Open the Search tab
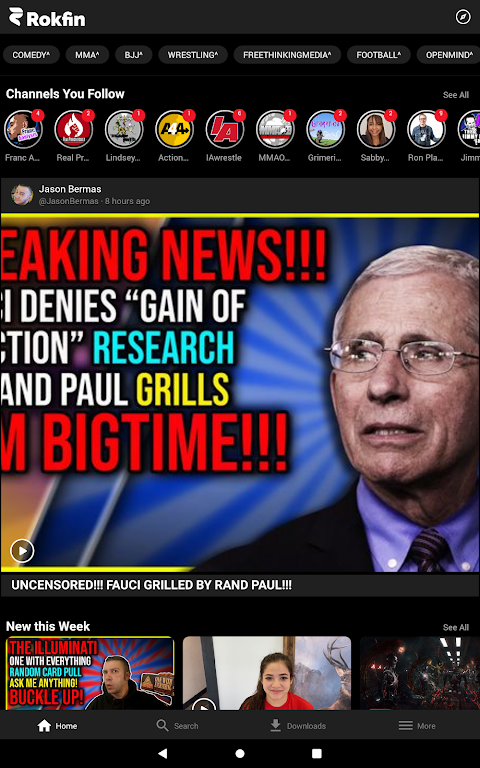 (177, 725)
